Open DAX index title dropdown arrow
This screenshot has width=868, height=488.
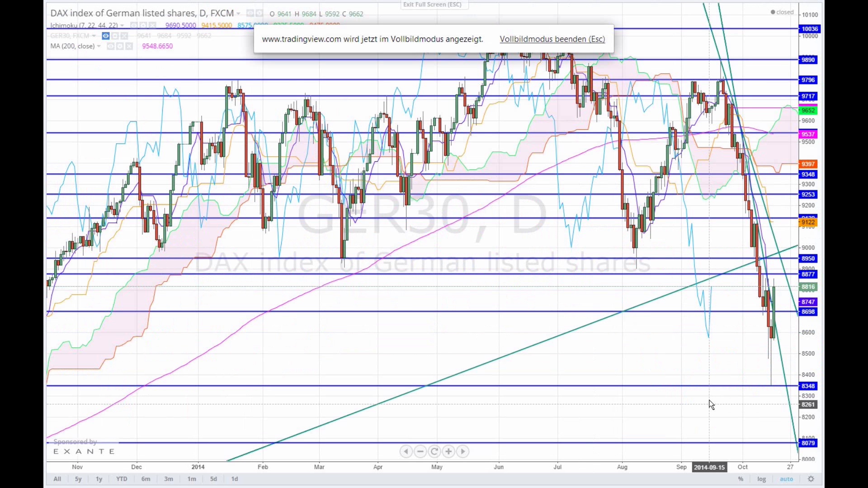(238, 14)
